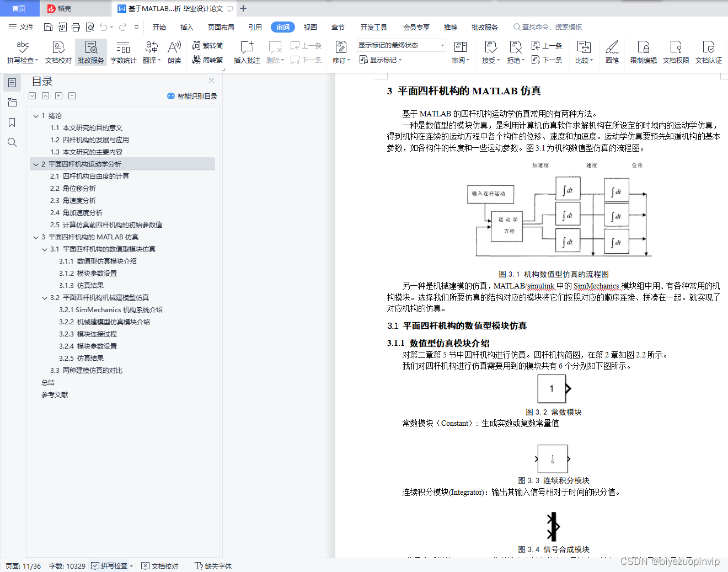Collapse the 3 平面四杆机构的 MATLAB 仿真 node

pos(36,237)
